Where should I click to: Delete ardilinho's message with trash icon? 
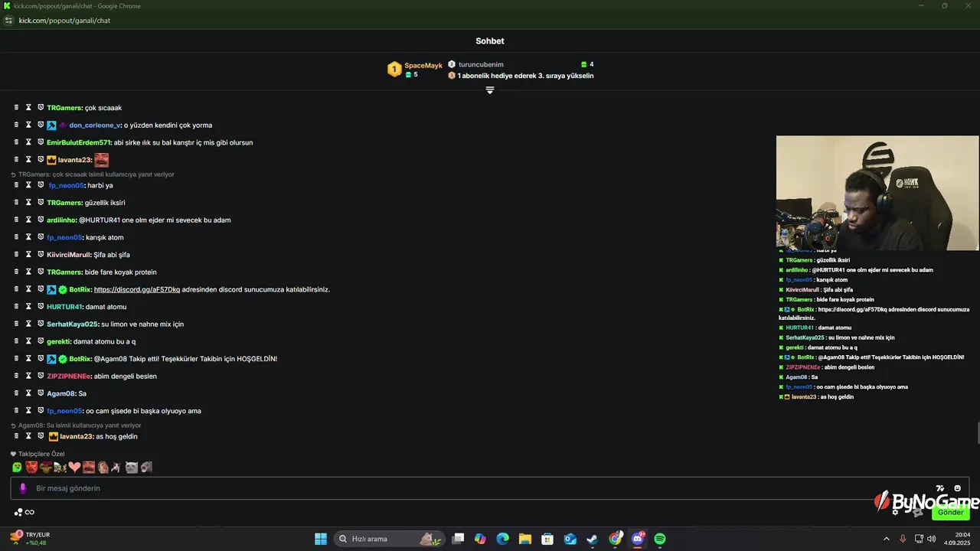coord(16,220)
